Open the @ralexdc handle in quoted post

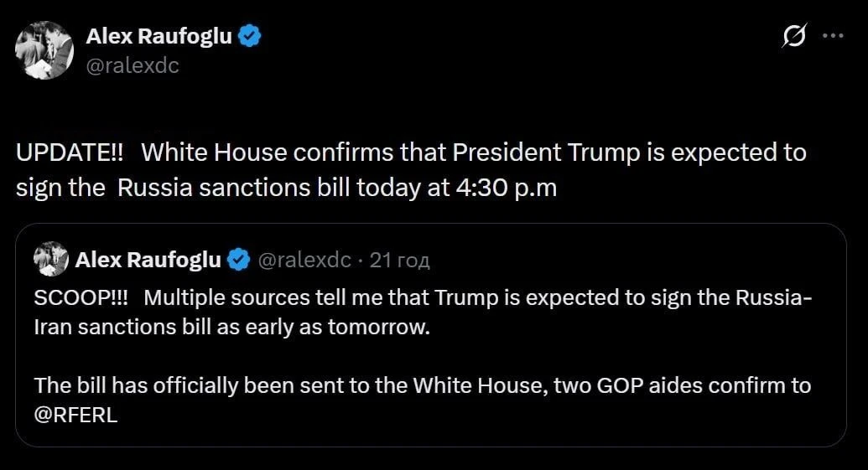click(x=304, y=260)
